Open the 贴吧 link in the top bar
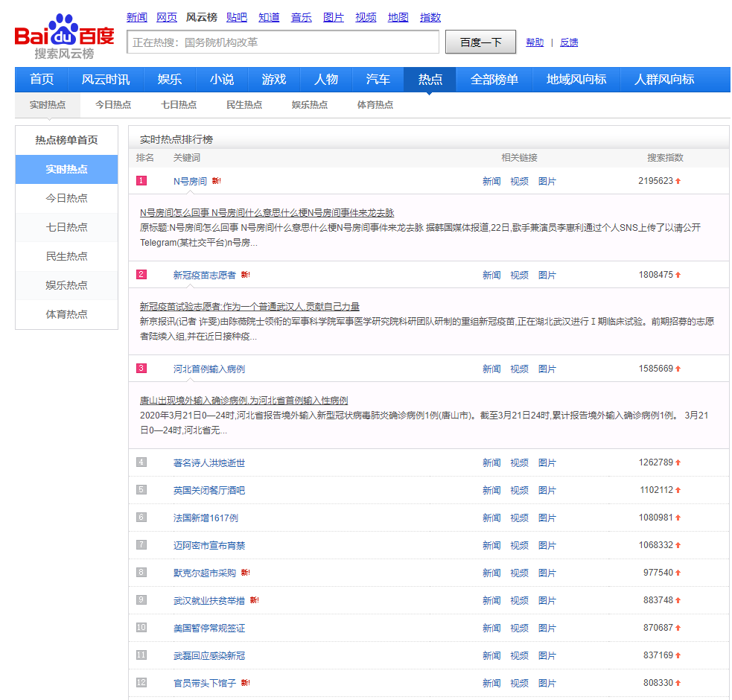 pos(237,17)
